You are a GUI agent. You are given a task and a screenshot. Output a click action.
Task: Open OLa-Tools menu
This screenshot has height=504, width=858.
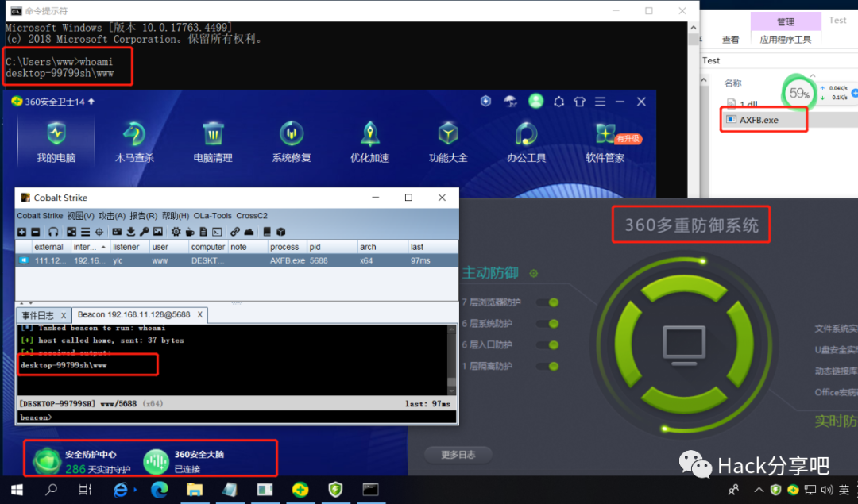tap(213, 216)
